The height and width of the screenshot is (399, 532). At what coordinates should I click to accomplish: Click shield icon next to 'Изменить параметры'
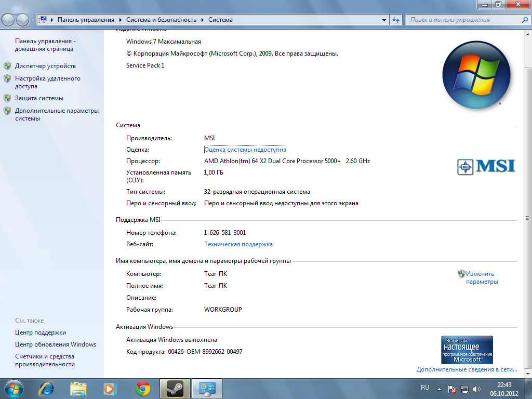(x=461, y=273)
